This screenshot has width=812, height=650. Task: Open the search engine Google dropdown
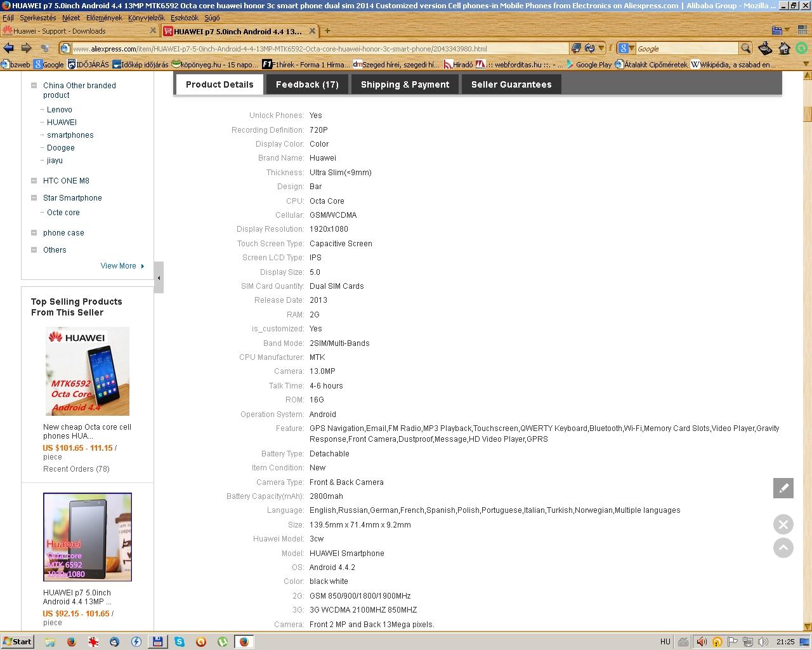626,48
